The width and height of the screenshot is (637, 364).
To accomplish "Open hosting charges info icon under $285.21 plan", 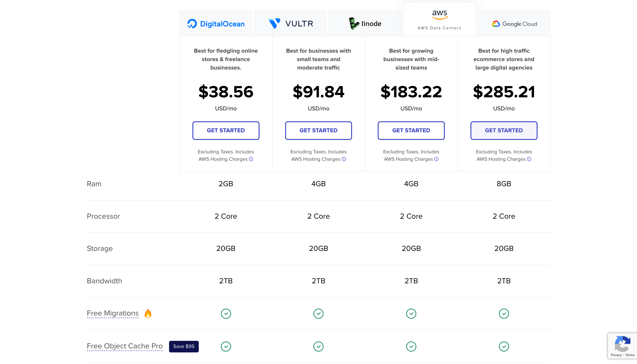I will (x=529, y=159).
